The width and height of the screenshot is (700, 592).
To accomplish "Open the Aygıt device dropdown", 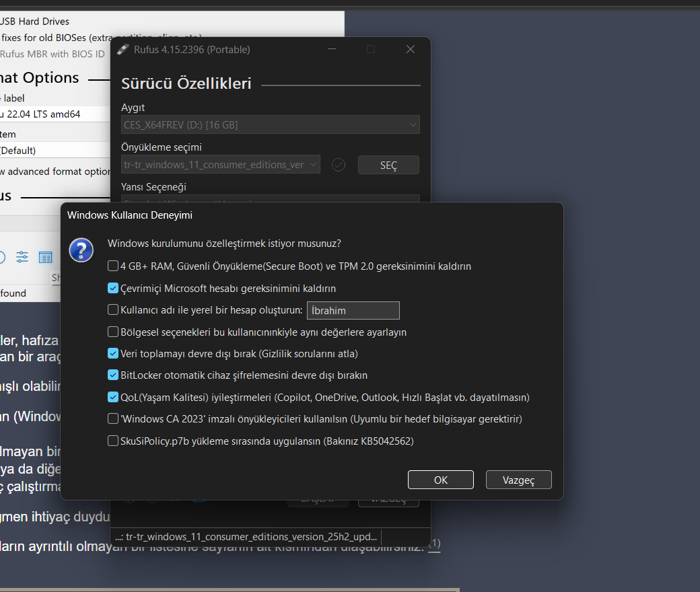I will [270, 125].
